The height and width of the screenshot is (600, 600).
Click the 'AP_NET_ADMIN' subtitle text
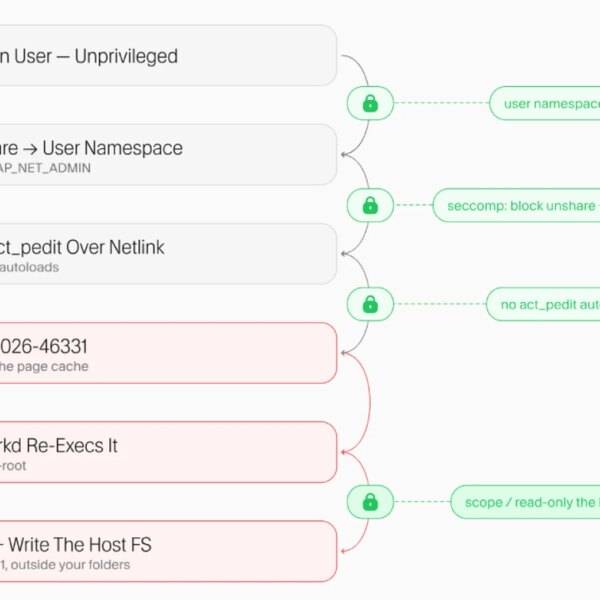coord(45,168)
